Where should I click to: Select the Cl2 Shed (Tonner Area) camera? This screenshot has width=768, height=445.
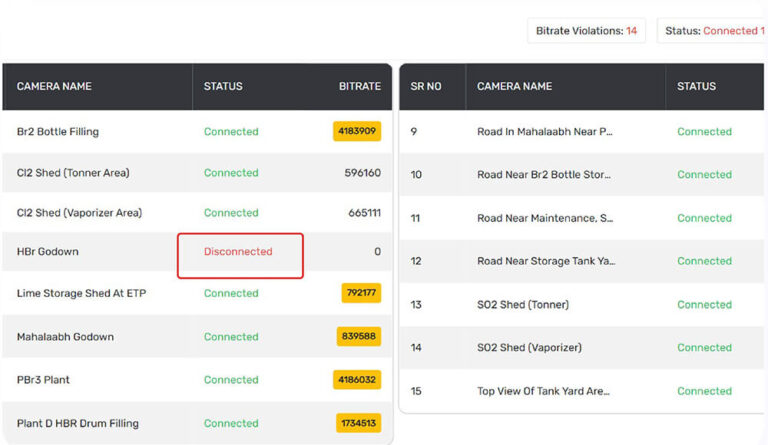(73, 173)
